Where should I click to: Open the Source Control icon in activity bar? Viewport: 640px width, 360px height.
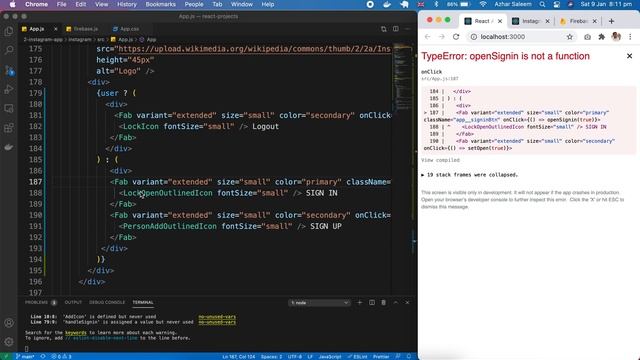(x=9, y=70)
